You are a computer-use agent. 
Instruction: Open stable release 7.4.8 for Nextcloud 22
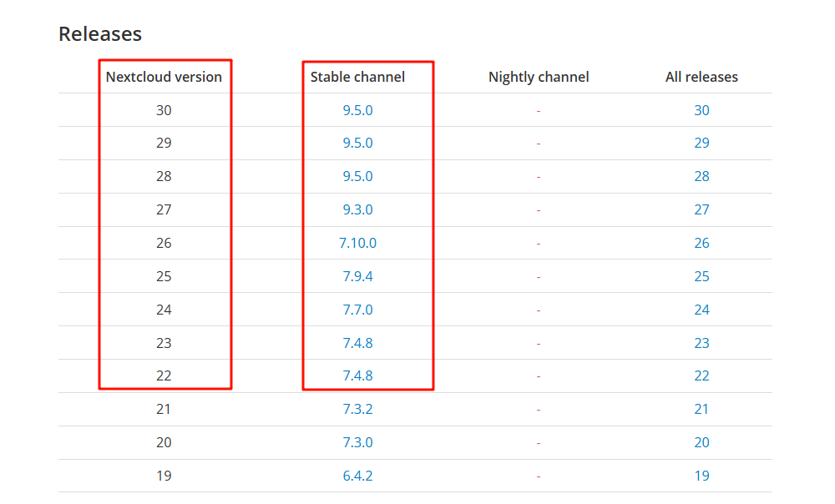[357, 375]
